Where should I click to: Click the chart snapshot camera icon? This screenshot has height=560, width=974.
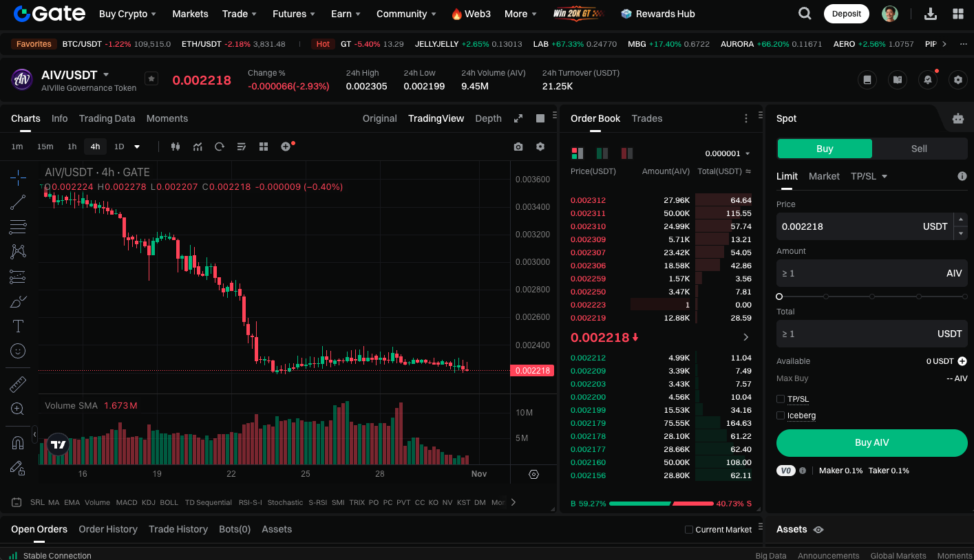[518, 147]
